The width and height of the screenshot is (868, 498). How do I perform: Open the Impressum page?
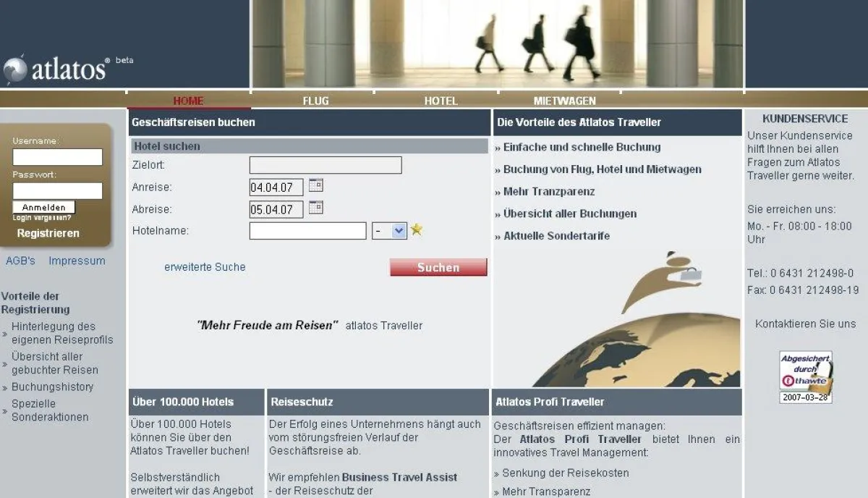pyautogui.click(x=77, y=261)
